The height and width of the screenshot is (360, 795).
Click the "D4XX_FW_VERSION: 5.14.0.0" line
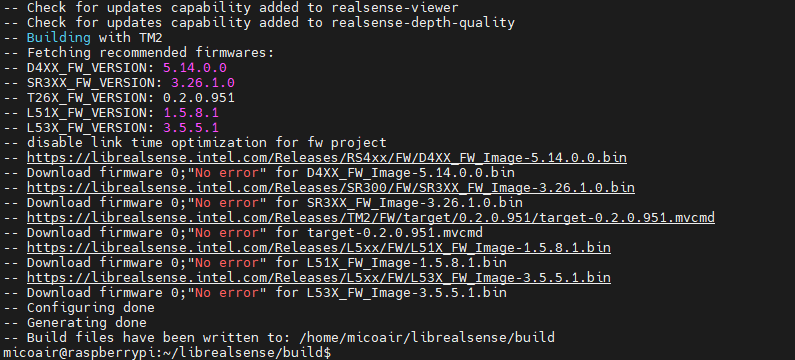[115, 67]
